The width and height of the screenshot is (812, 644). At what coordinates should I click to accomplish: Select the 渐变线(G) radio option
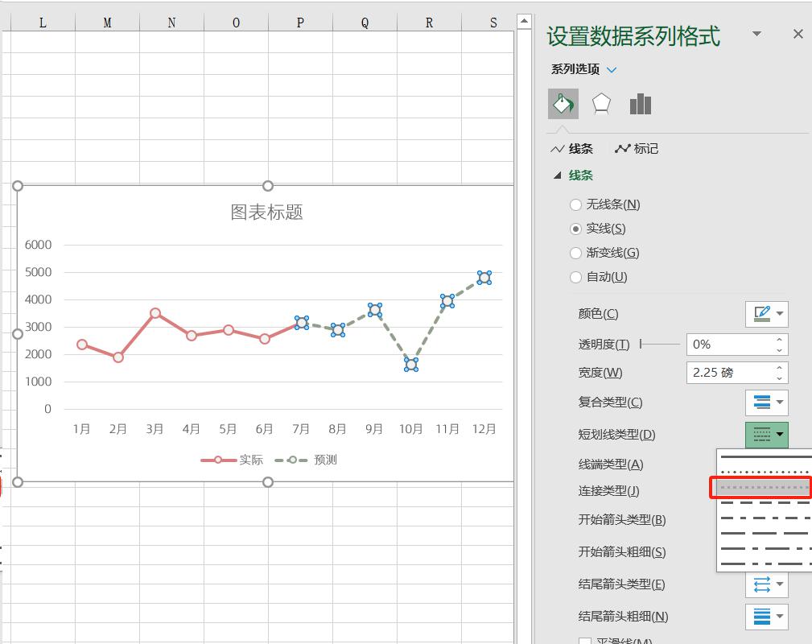[x=575, y=253]
